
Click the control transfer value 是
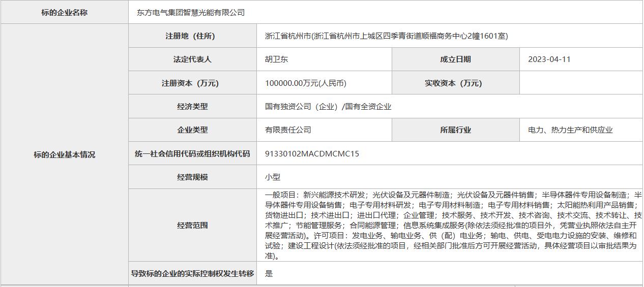269,273
